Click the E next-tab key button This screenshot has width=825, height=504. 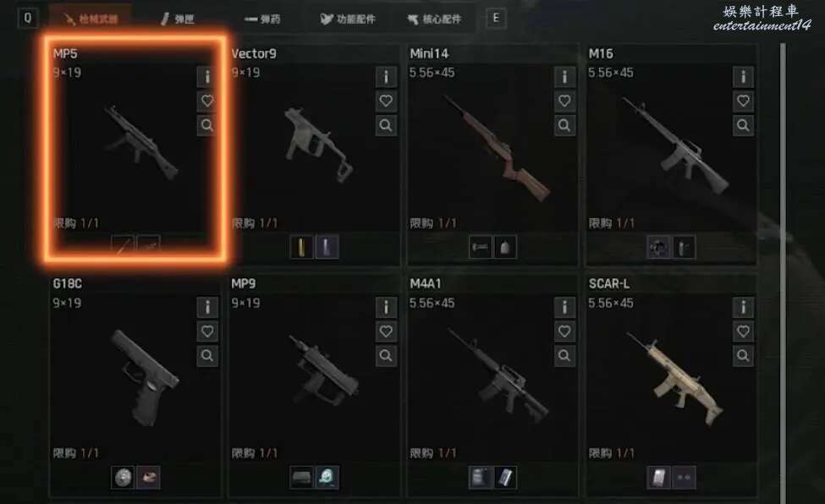(x=496, y=19)
